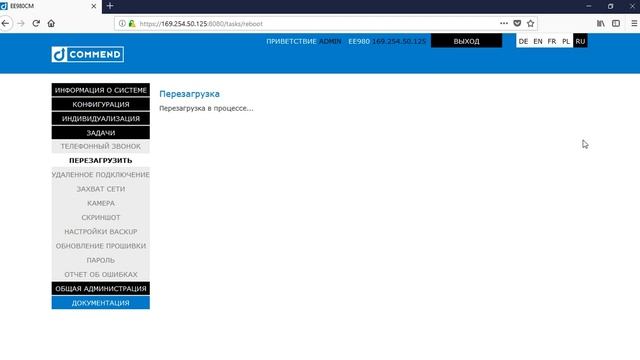Toggle the browser sidebar icon
Viewport: 640px width, 360px height.
pos(616,24)
